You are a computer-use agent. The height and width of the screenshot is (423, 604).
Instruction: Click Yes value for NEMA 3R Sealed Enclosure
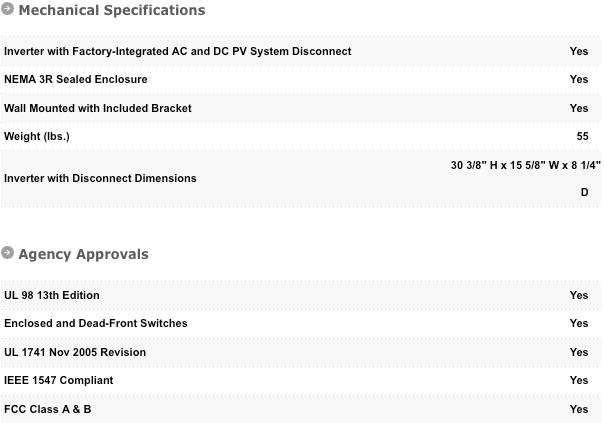578,79
